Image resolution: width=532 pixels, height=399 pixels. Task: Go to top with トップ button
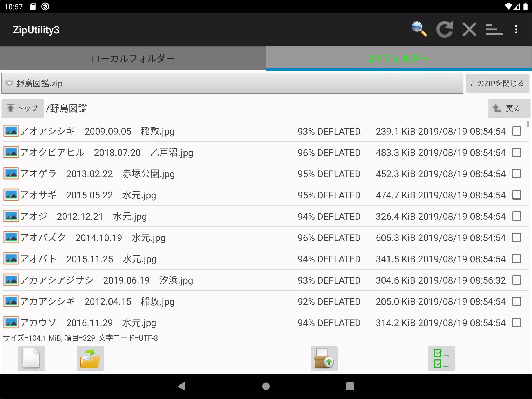coord(23,108)
